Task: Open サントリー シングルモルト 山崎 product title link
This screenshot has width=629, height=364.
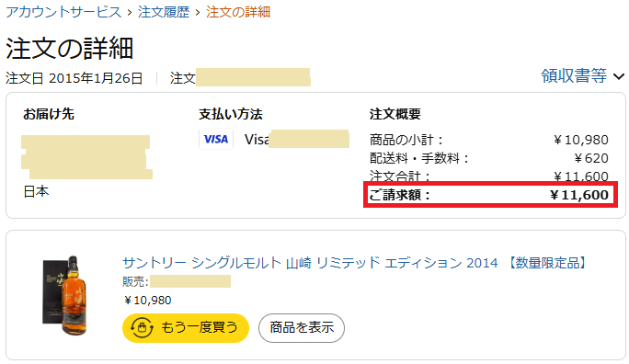Action: (355, 263)
